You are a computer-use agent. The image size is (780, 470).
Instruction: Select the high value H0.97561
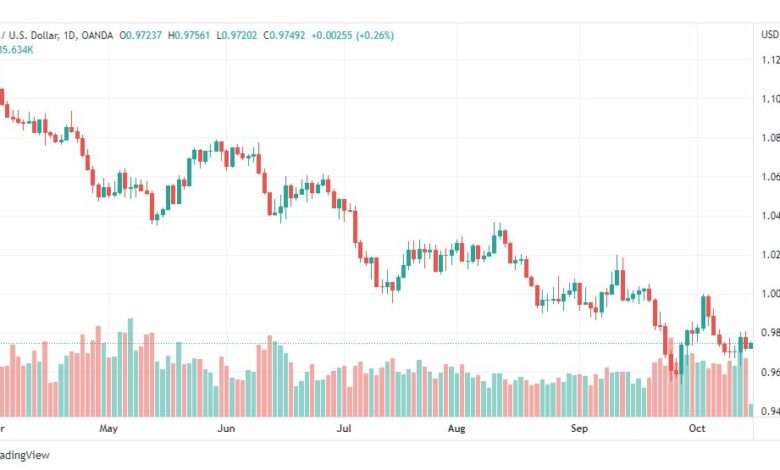click(x=189, y=35)
